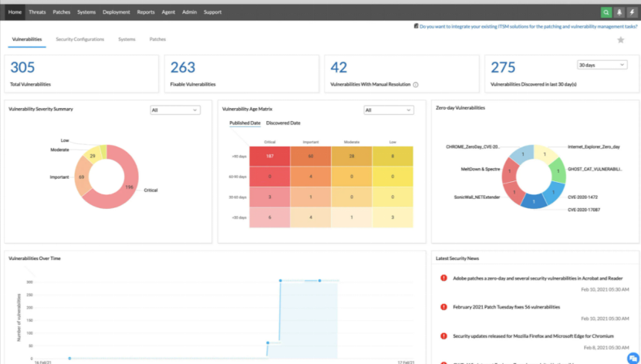Switch to Security Configurations tab
The width and height of the screenshot is (641, 364).
tap(79, 39)
